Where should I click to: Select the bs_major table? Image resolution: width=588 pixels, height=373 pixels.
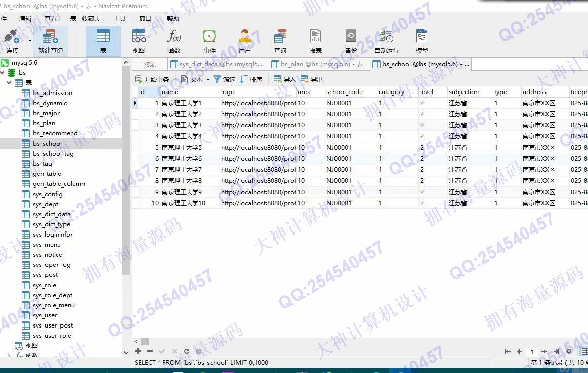46,113
